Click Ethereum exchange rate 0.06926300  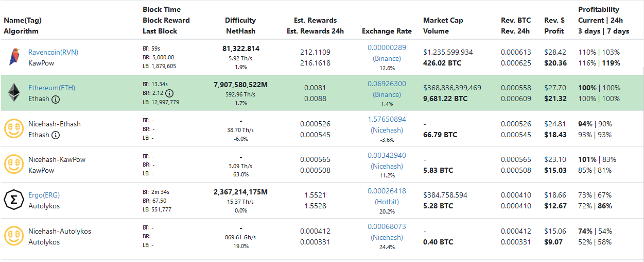click(x=387, y=84)
